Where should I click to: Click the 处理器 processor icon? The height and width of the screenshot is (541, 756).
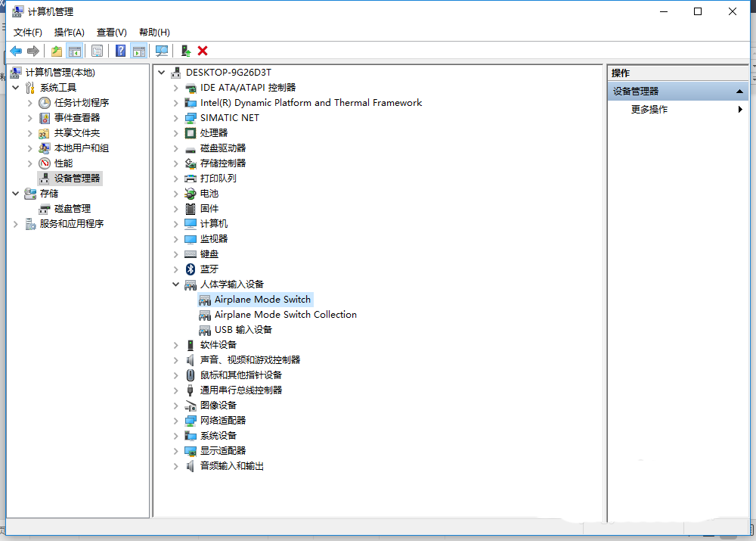(x=191, y=133)
